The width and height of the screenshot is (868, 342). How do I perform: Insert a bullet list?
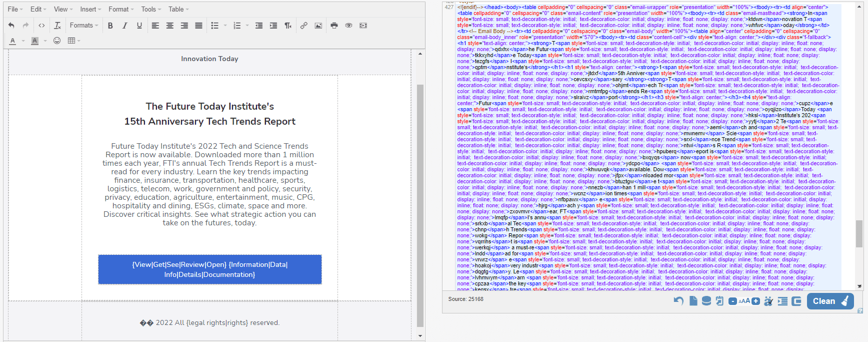215,26
